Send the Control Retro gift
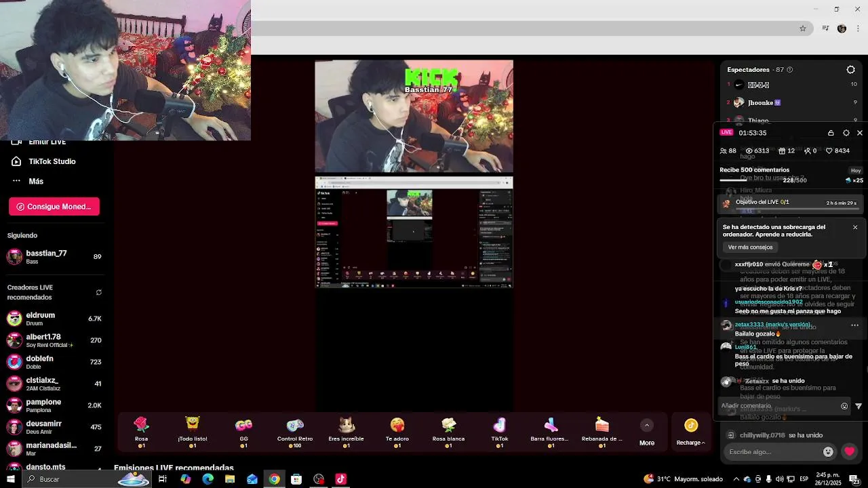868x488 pixels. [x=295, y=432]
